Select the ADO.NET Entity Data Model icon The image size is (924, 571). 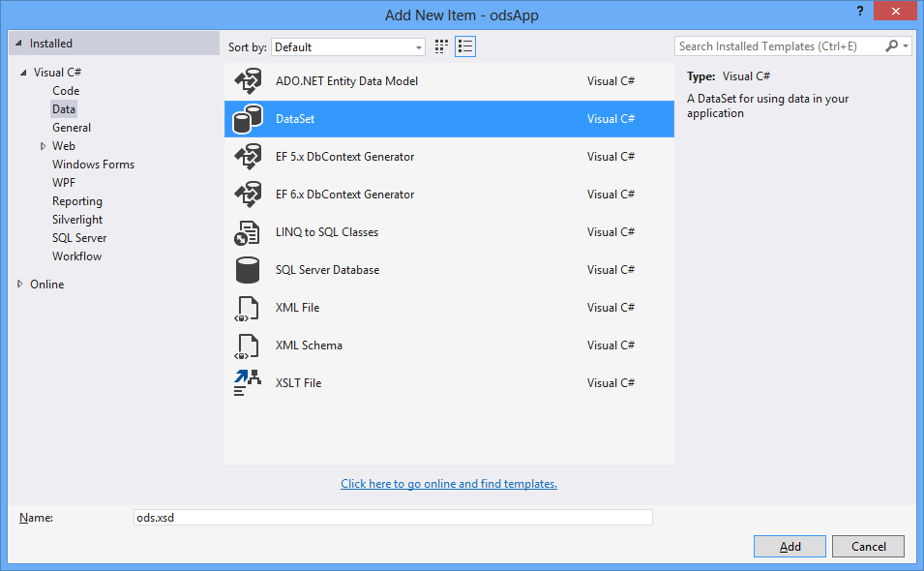pyautogui.click(x=248, y=81)
